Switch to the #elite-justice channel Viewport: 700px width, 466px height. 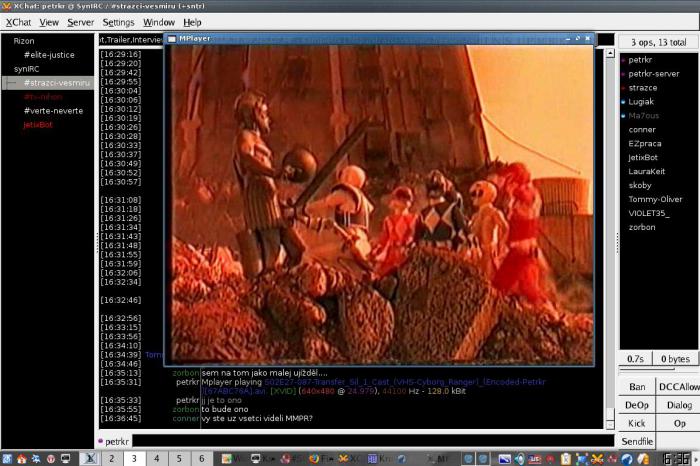[x=49, y=55]
